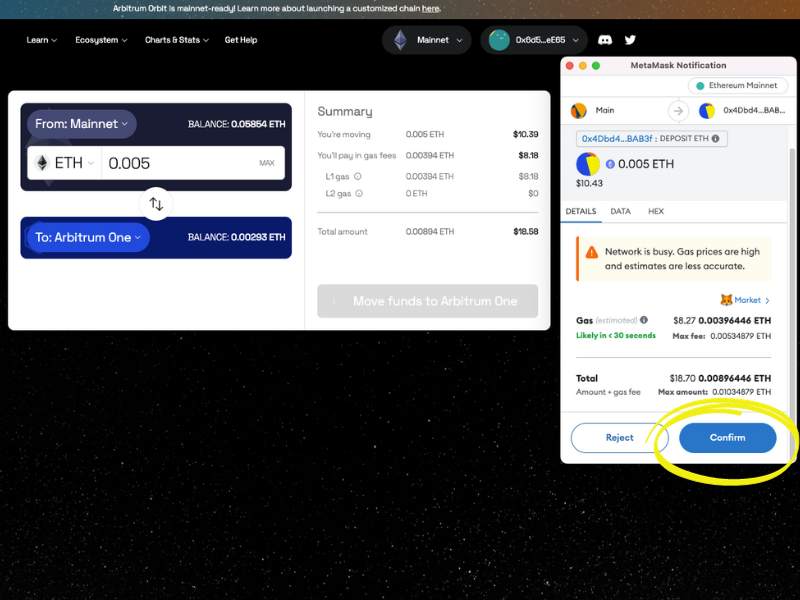The width and height of the screenshot is (800, 600).
Task: Click the 0.005 amount input field
Action: [x=180, y=163]
